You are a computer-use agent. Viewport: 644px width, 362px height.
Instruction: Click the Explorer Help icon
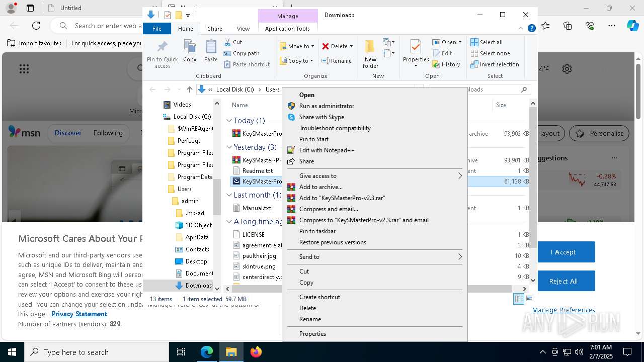tap(531, 29)
